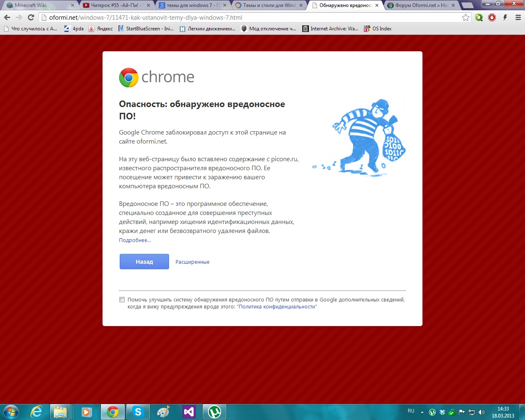Viewport: 525px width, 420px height.
Task: Open the Мод отключение bookmark
Action: coord(269,29)
